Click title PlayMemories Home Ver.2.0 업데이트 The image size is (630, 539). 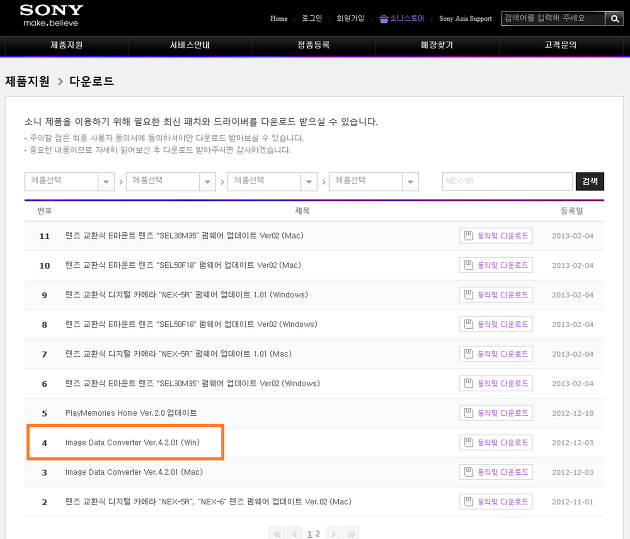[x=131, y=413]
